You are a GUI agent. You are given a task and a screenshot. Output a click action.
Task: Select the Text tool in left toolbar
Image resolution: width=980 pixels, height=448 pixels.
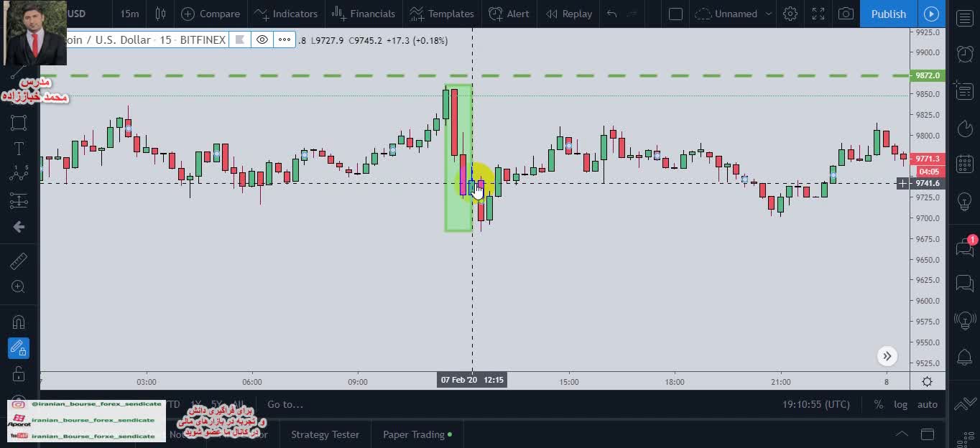click(x=19, y=149)
